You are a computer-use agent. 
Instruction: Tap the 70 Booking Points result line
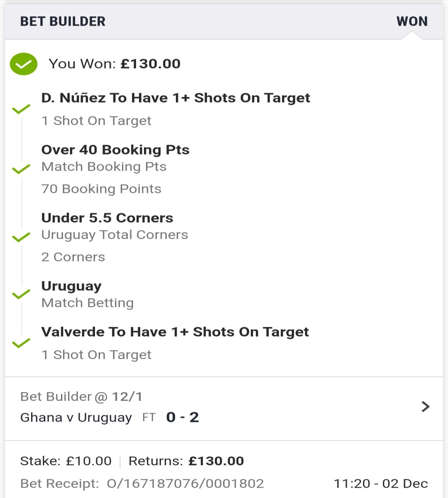click(101, 189)
